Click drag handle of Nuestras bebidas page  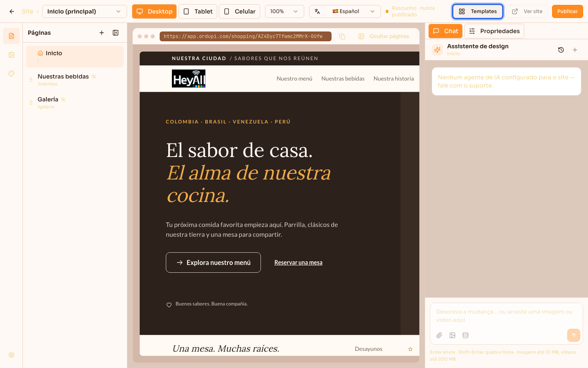tap(31, 80)
